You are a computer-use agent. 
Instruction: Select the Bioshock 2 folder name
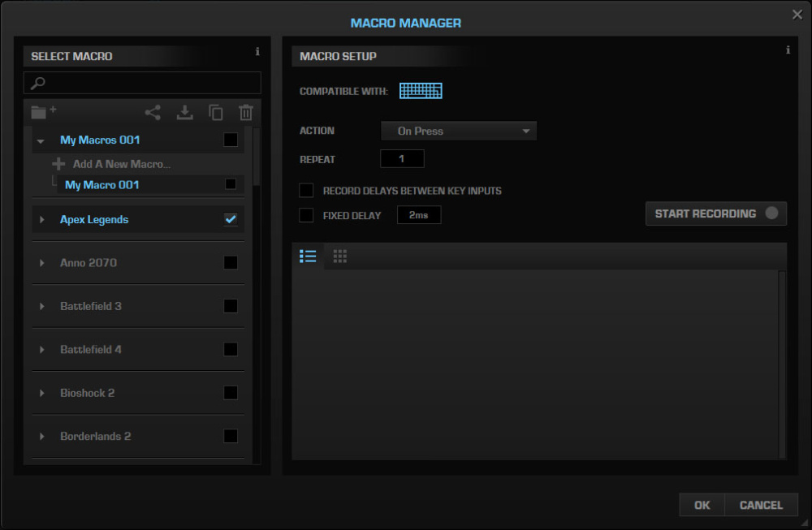(x=87, y=394)
